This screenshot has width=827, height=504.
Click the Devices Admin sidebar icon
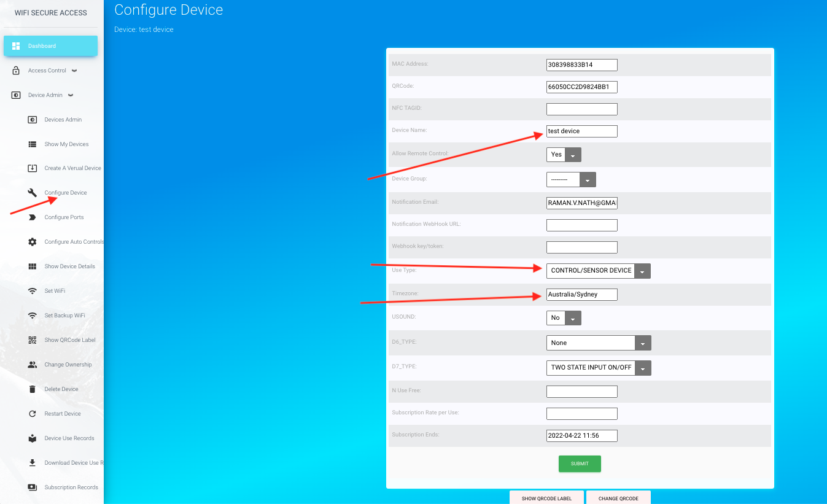pos(33,120)
